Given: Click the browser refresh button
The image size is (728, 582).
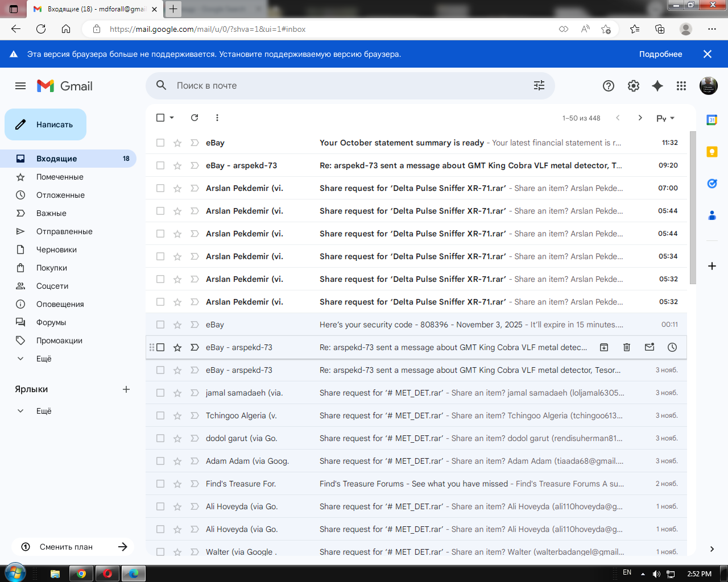Looking at the screenshot, I should coord(41,29).
